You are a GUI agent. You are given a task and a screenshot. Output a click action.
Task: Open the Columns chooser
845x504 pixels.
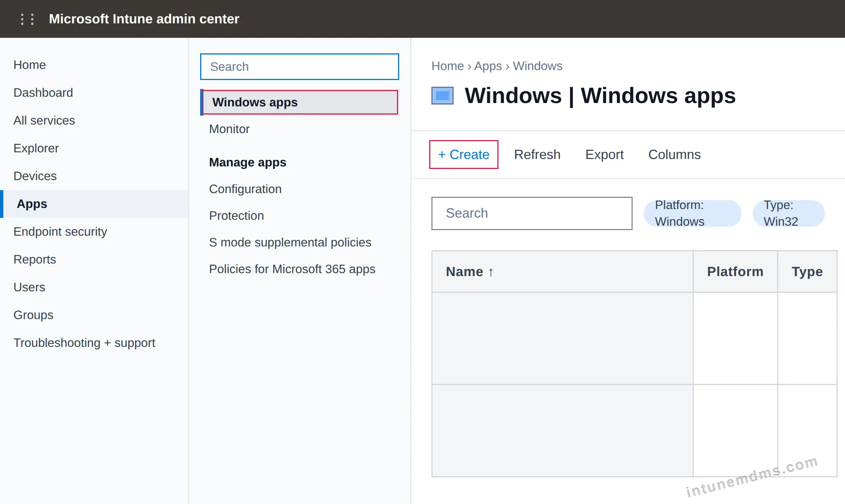point(675,155)
